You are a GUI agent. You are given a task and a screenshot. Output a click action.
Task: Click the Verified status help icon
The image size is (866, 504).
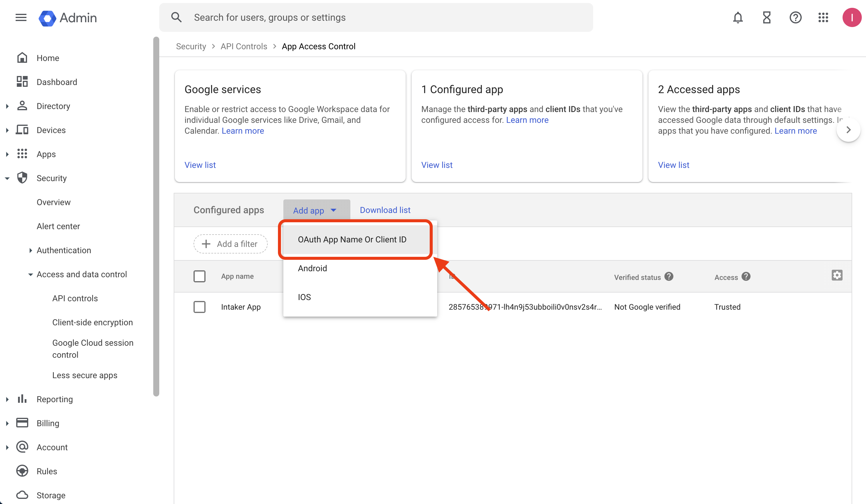tap(669, 277)
